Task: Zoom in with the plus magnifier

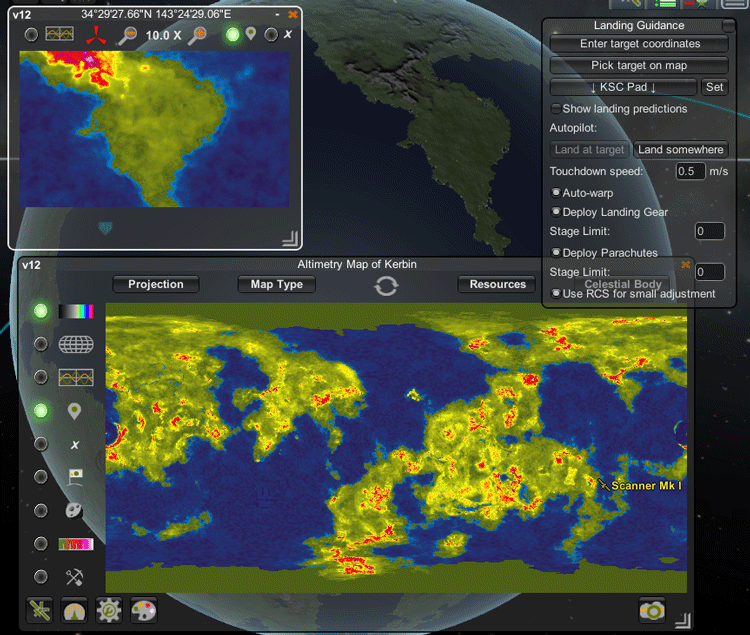Action: click(x=197, y=35)
